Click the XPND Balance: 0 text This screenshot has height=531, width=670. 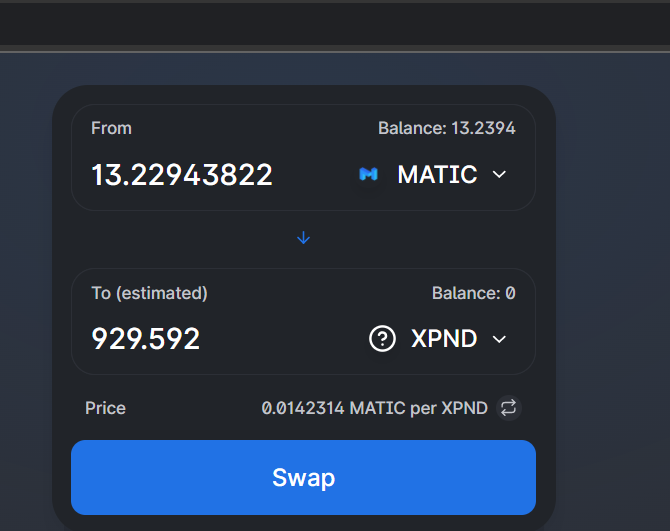(x=473, y=293)
